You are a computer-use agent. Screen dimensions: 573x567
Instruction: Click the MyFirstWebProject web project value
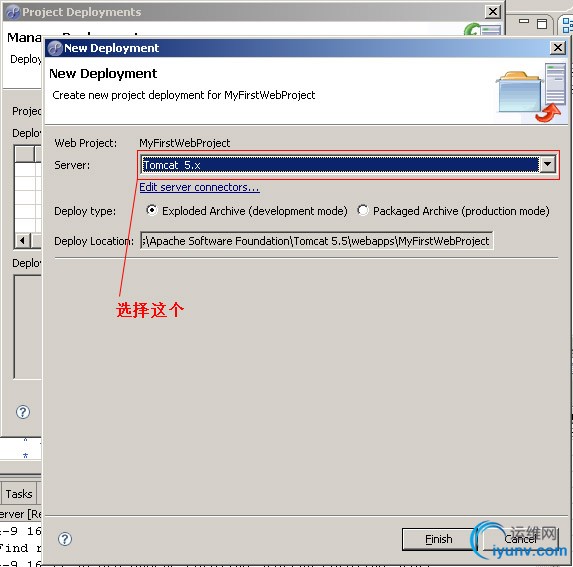click(185, 143)
